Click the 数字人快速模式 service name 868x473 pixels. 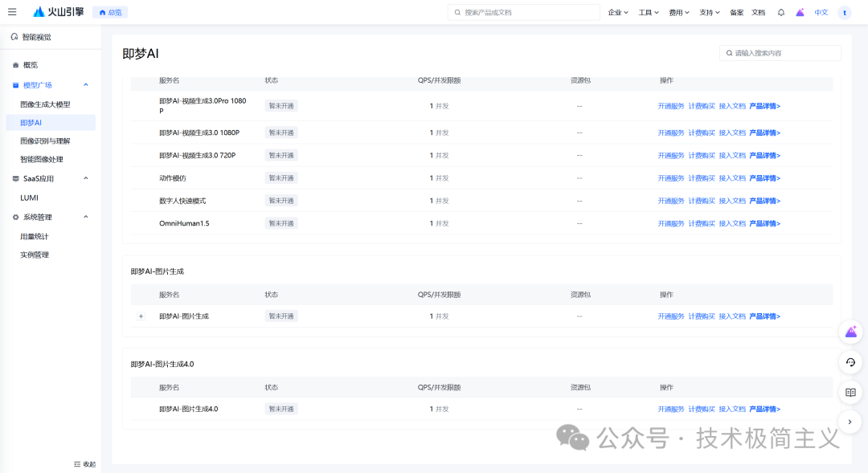(x=182, y=201)
